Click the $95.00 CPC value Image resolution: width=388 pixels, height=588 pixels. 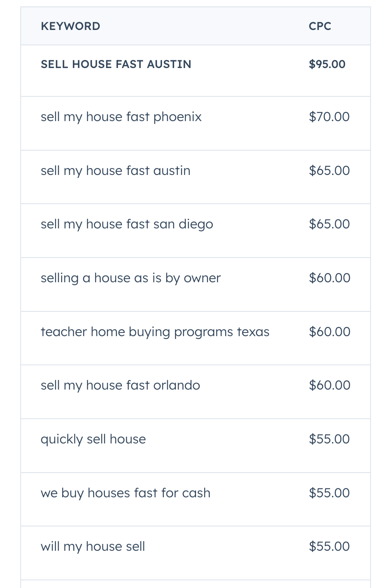[x=327, y=64]
